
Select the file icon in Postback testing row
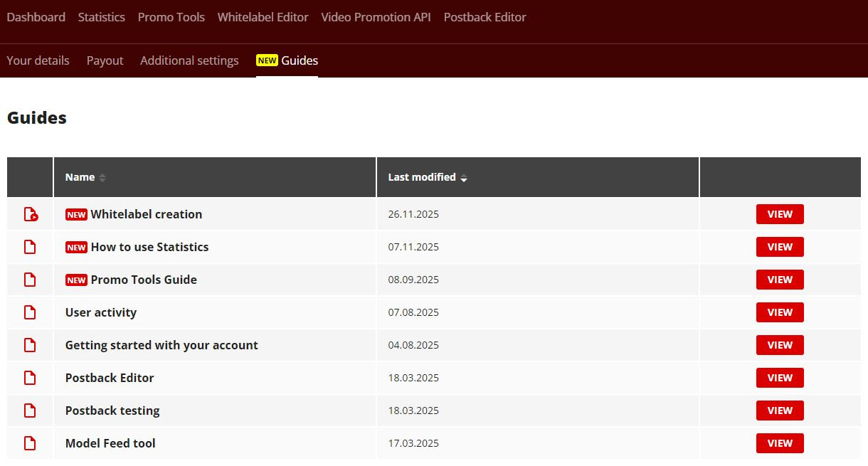[30, 411]
